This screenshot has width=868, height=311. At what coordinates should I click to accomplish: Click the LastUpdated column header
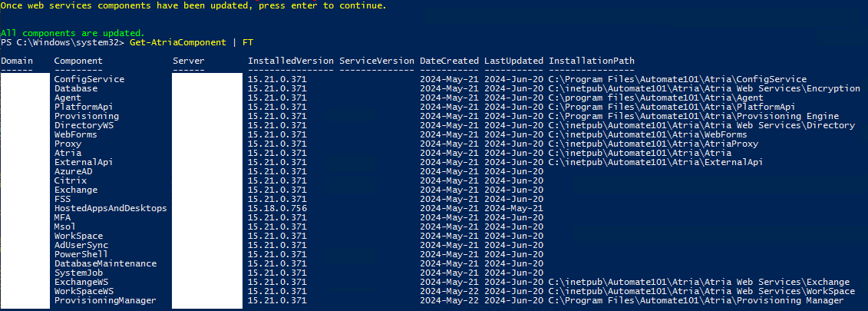pyautogui.click(x=513, y=61)
